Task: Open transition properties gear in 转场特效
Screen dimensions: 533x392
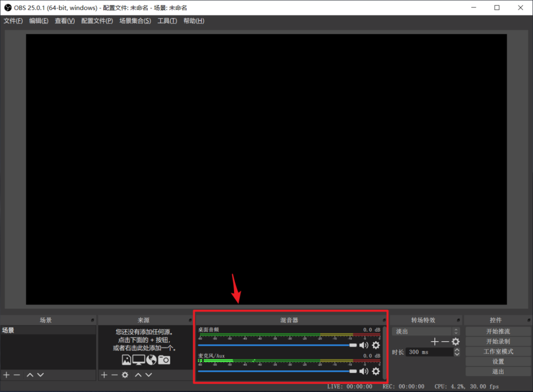Action: [456, 341]
